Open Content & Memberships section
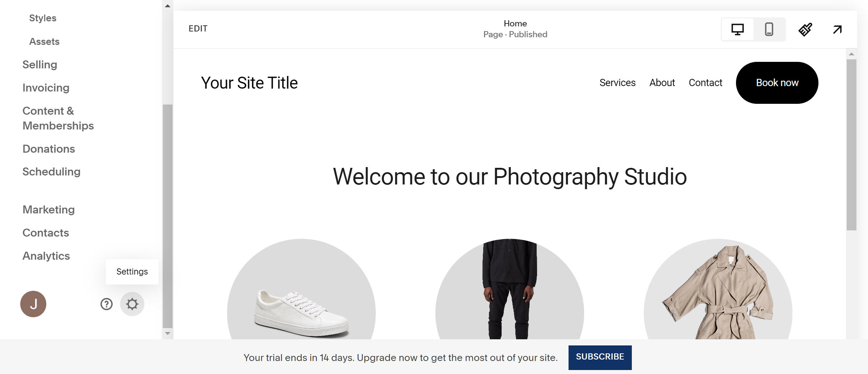 point(58,118)
